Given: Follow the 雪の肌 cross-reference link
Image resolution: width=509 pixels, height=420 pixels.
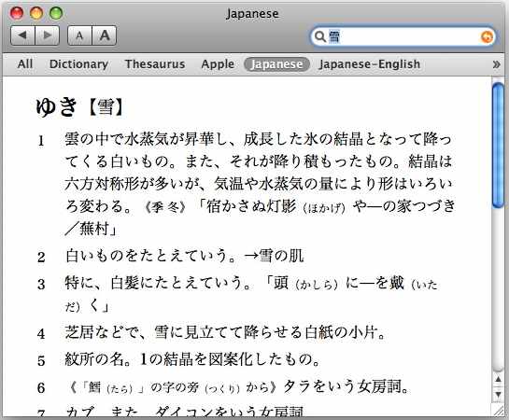Looking at the screenshot, I should click(x=281, y=256).
